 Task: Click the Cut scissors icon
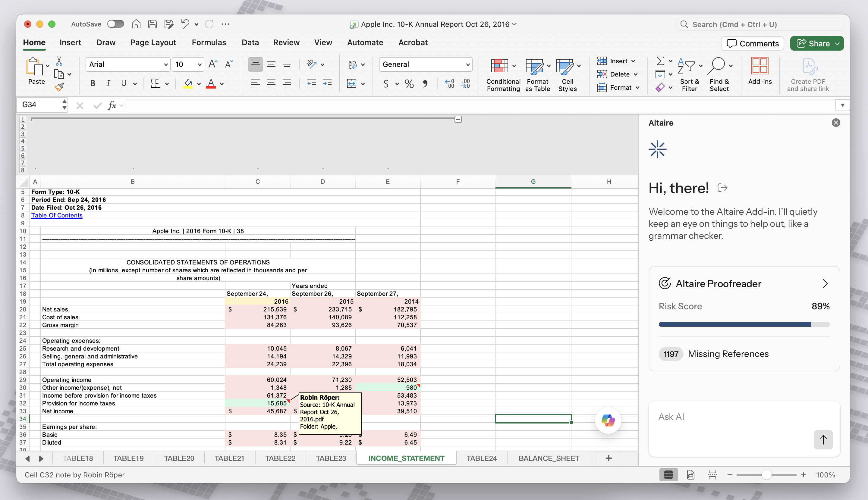coord(59,61)
